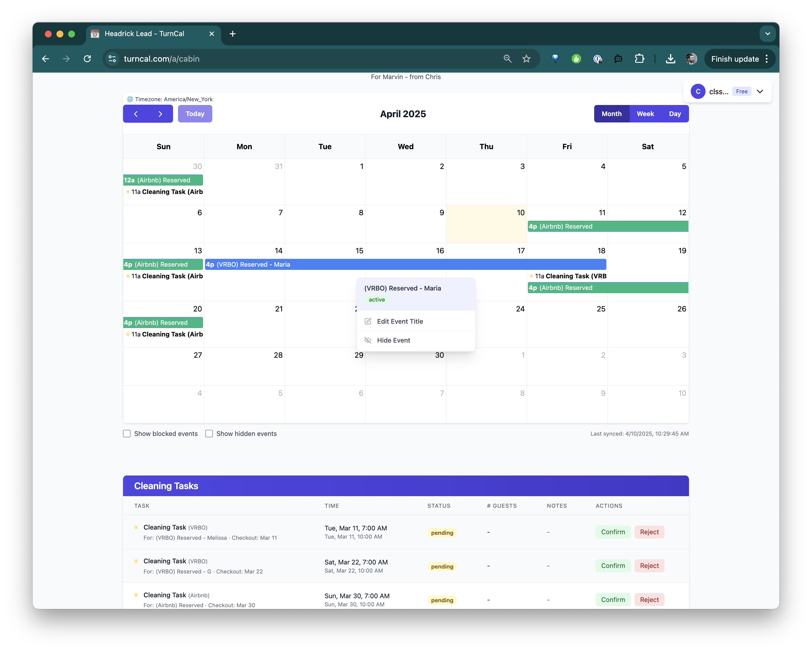
Task: Expand the clss... account dropdown
Action: pos(760,92)
